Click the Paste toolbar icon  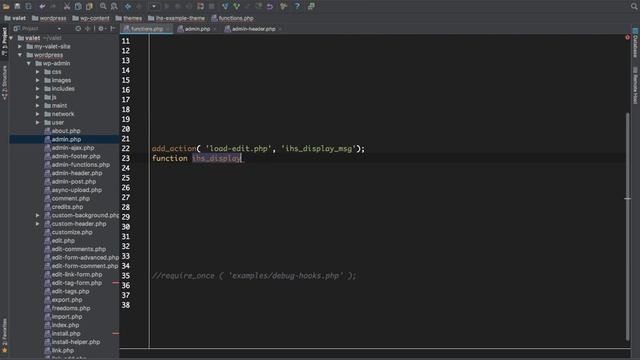point(89,6)
